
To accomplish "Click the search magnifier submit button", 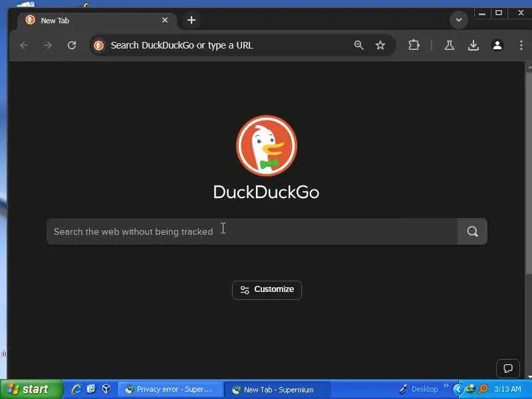I will (473, 231).
